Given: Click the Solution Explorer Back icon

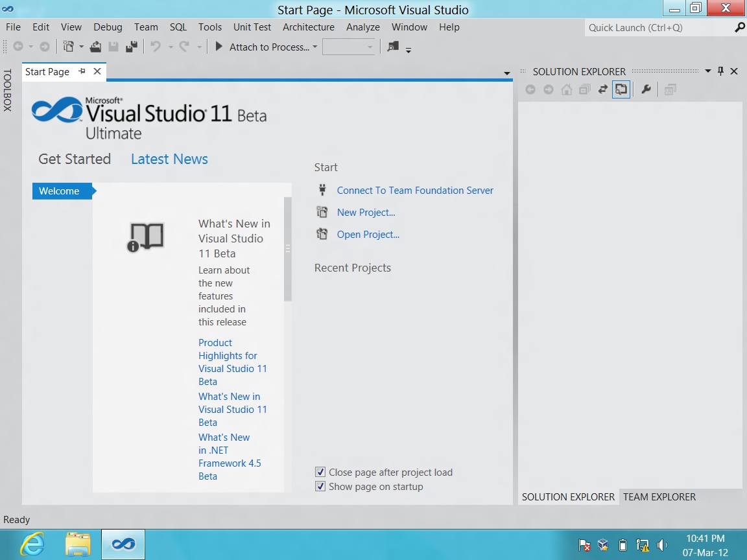Looking at the screenshot, I should coord(530,89).
